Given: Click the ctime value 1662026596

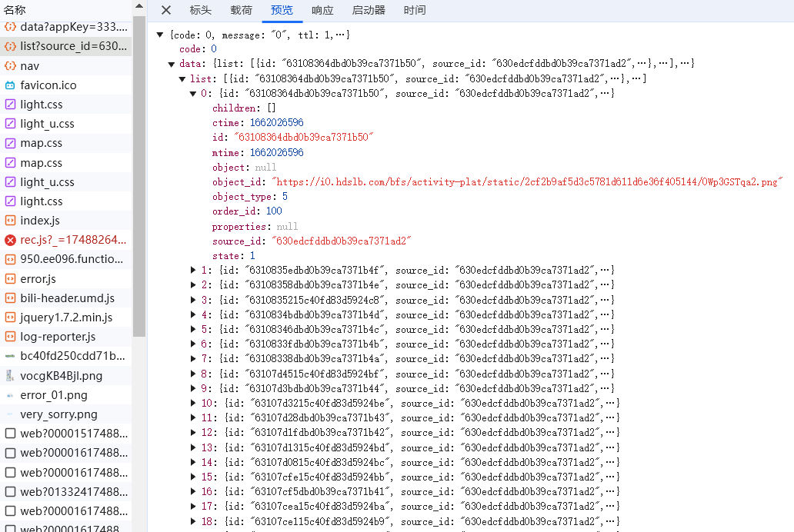Looking at the screenshot, I should (276, 122).
